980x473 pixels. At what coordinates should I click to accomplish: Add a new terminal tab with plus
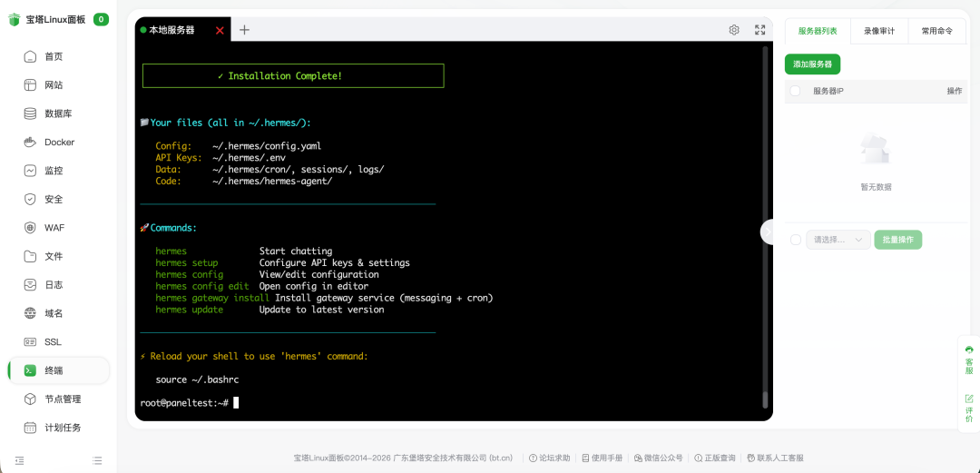click(244, 29)
